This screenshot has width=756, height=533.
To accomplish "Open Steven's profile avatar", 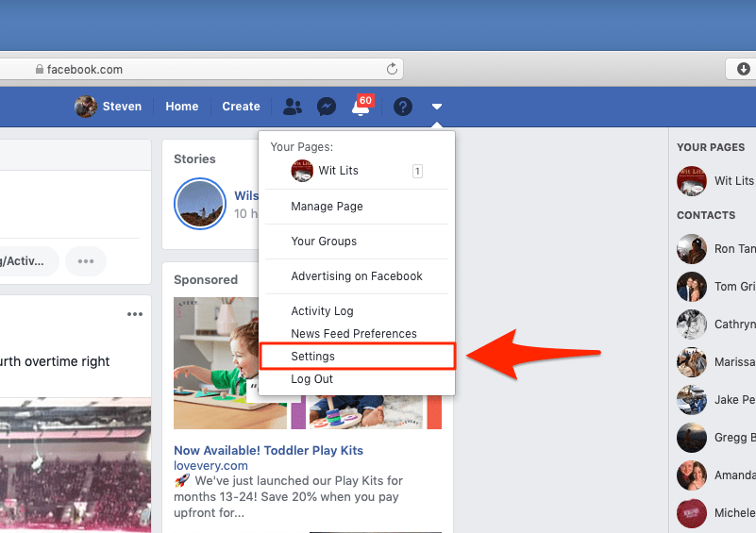I will tap(86, 107).
